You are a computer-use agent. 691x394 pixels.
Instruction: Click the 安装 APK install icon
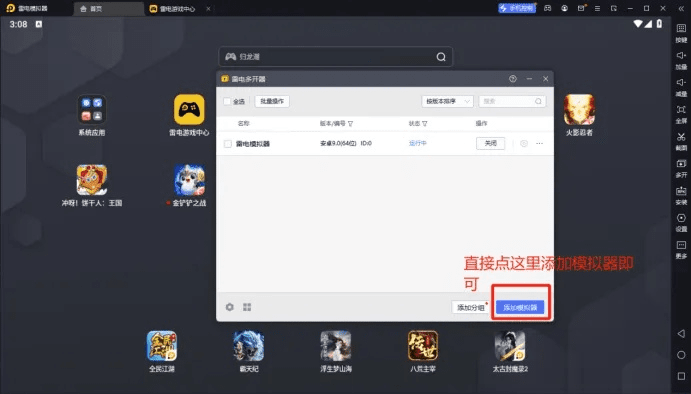[x=681, y=191]
